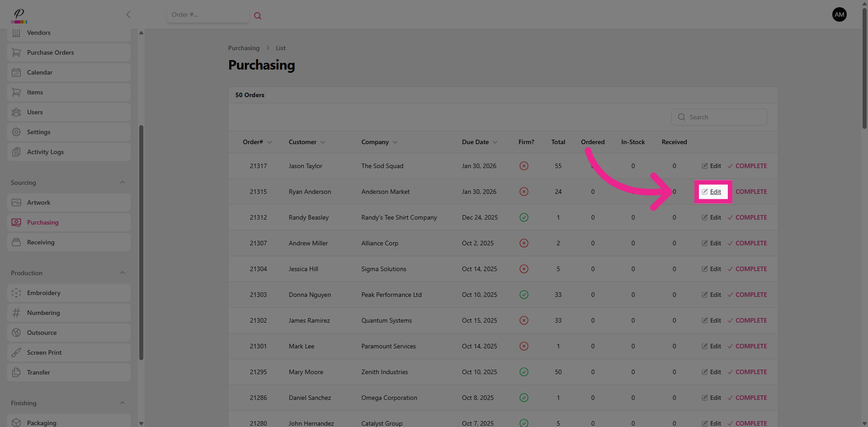This screenshot has height=427, width=868.
Task: Click the Purchasing breadcrumb link
Action: (244, 48)
